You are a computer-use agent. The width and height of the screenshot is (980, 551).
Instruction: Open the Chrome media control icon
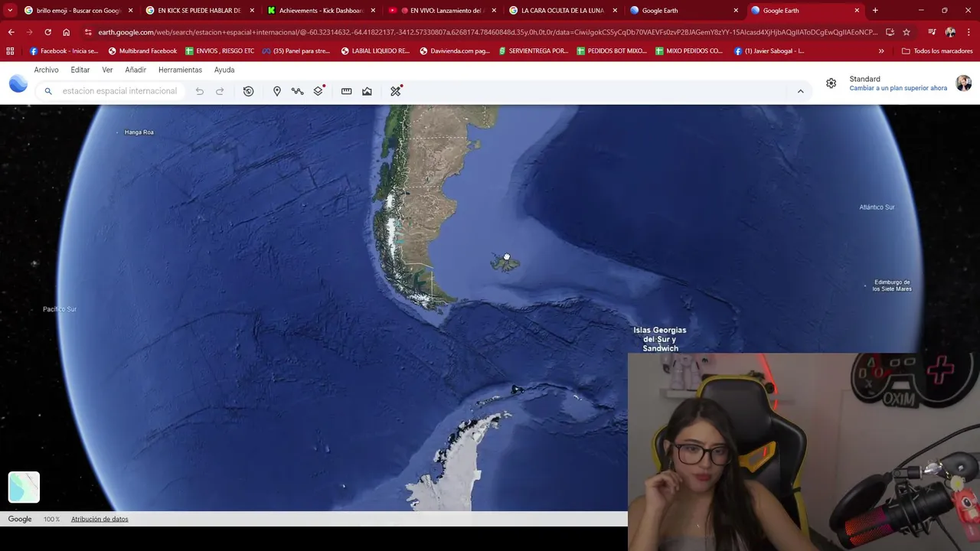tap(932, 32)
